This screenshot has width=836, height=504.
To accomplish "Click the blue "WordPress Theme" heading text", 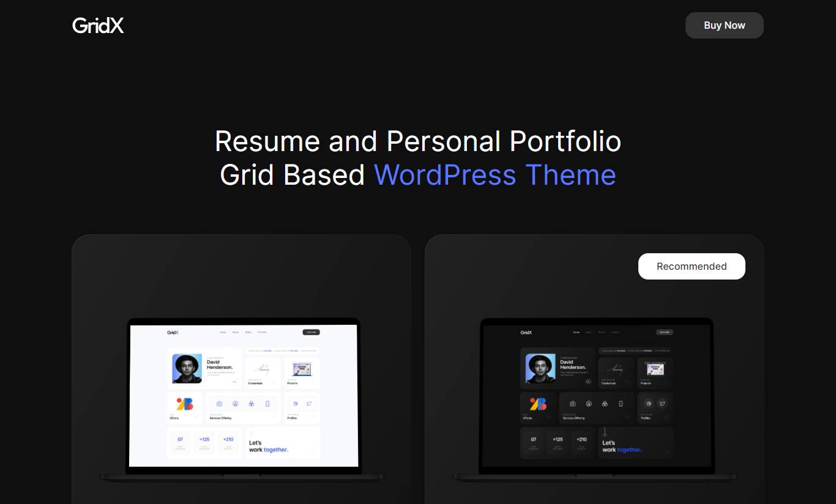I will pos(495,175).
